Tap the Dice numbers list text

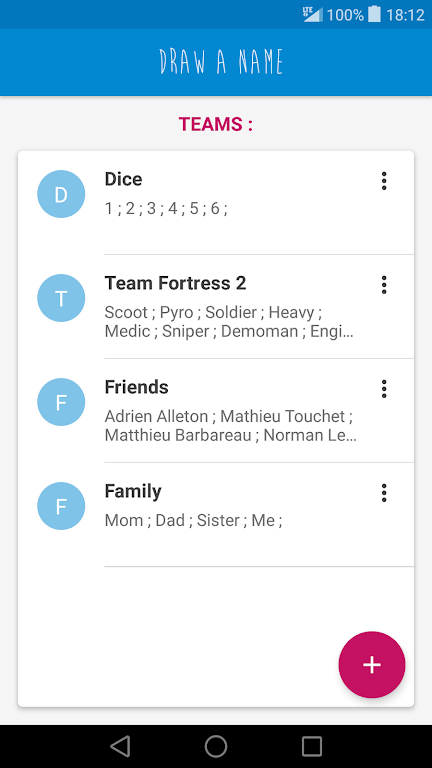coord(166,209)
